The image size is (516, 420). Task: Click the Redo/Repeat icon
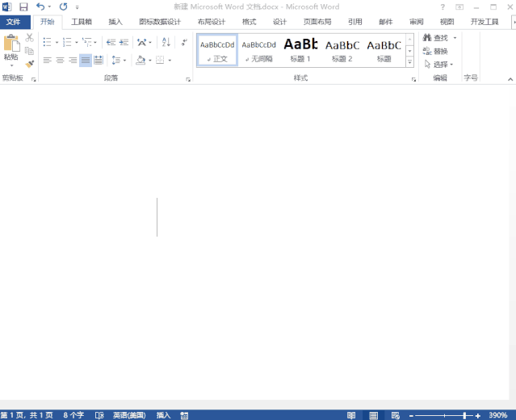point(63,6)
